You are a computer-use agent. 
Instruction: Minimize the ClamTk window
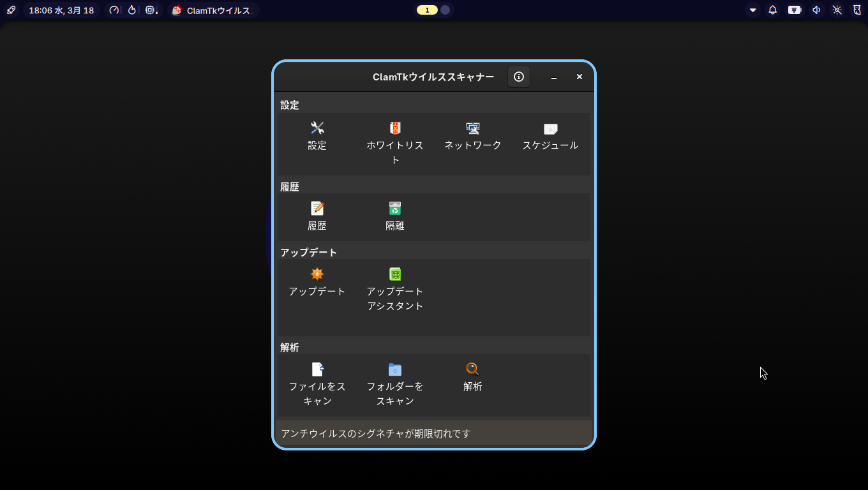click(554, 77)
